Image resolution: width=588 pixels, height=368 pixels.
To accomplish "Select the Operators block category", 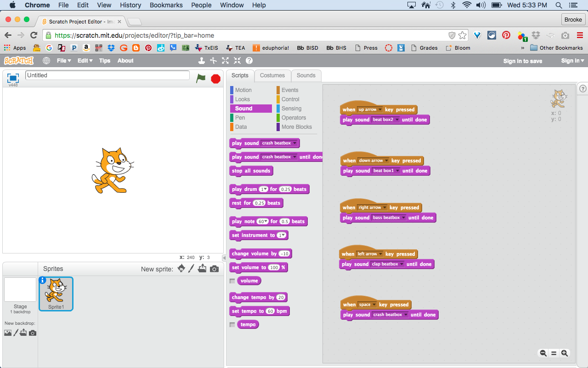I will pos(294,118).
